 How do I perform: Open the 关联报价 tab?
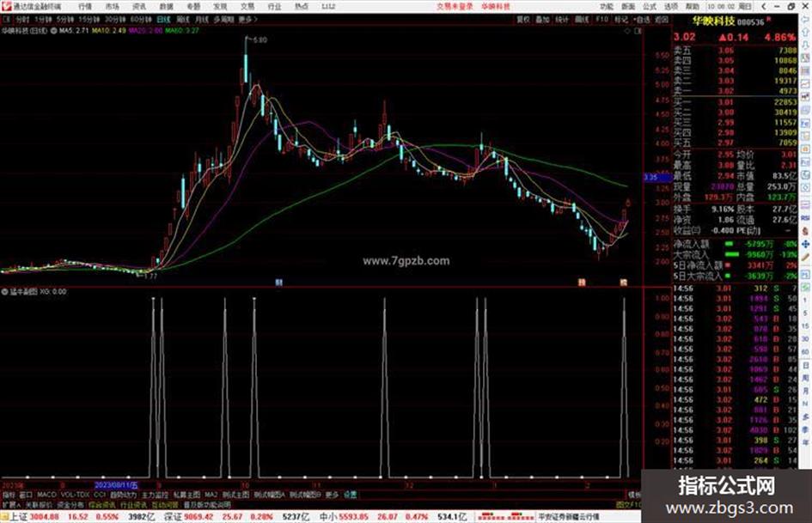click(x=39, y=504)
